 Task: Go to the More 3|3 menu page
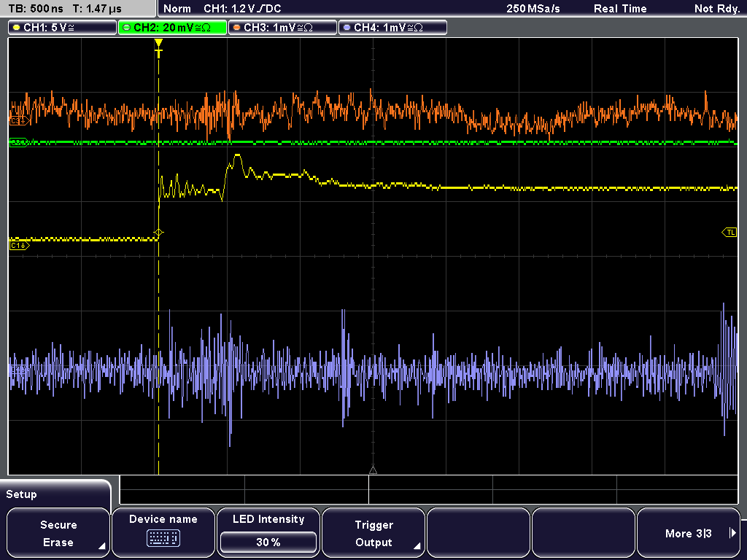(x=688, y=533)
